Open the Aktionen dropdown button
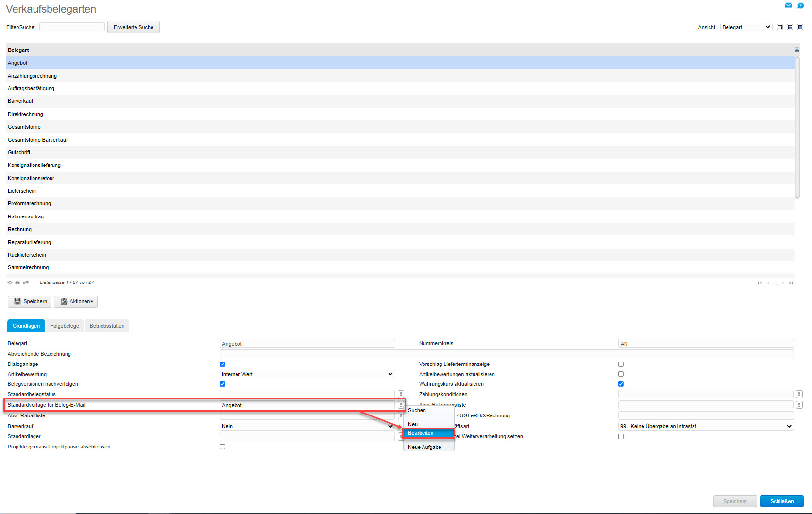Screen dimensions: 812x514 [76, 301]
